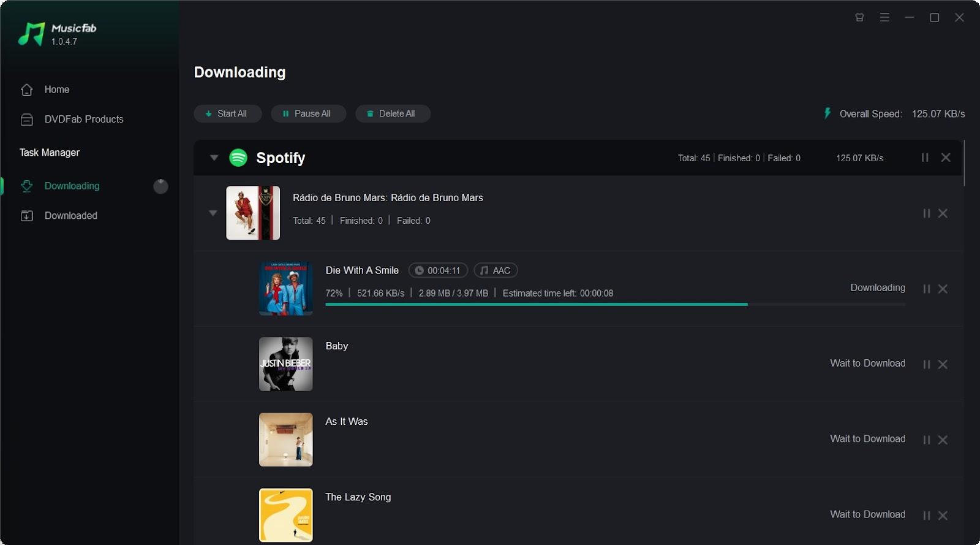Select the Die With A Smile title
Viewport: 980px width, 545px height.
click(362, 270)
